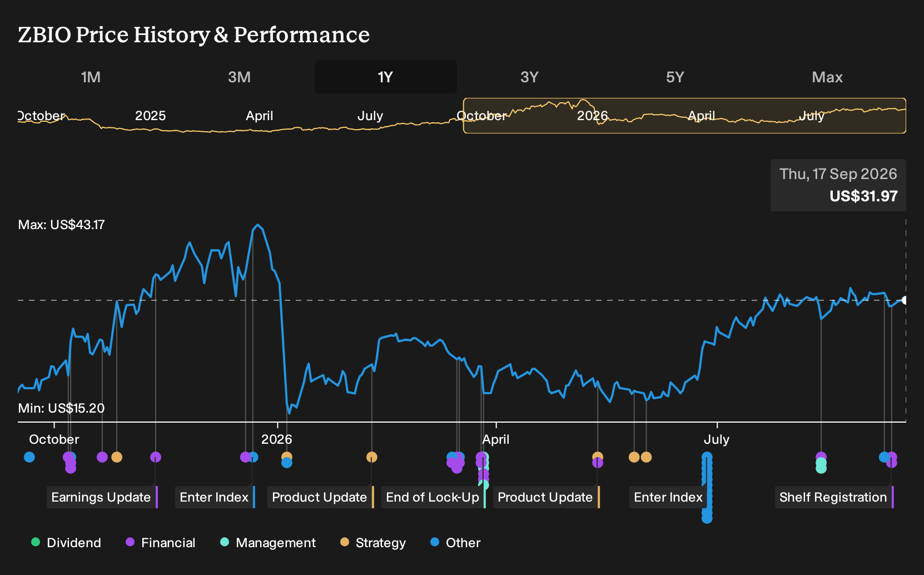Click the orange Strategy event dot after October
This screenshot has height=575, width=924.
(x=117, y=457)
